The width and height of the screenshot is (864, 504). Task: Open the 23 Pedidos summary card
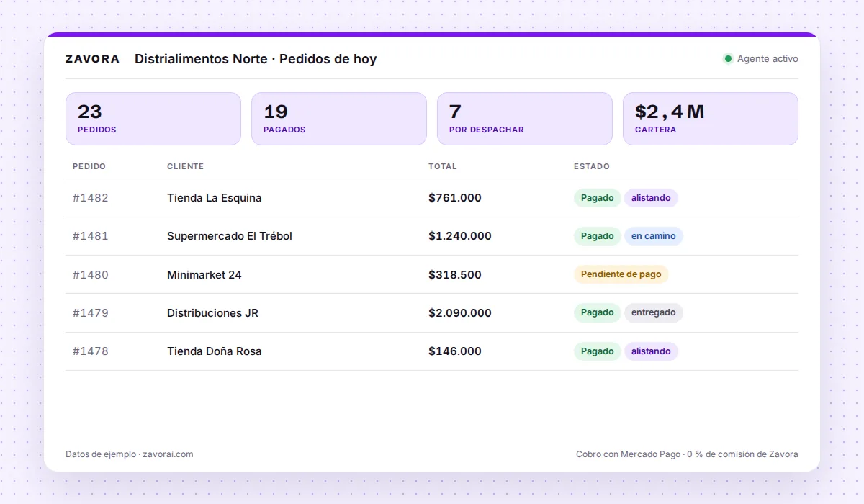pyautogui.click(x=153, y=119)
